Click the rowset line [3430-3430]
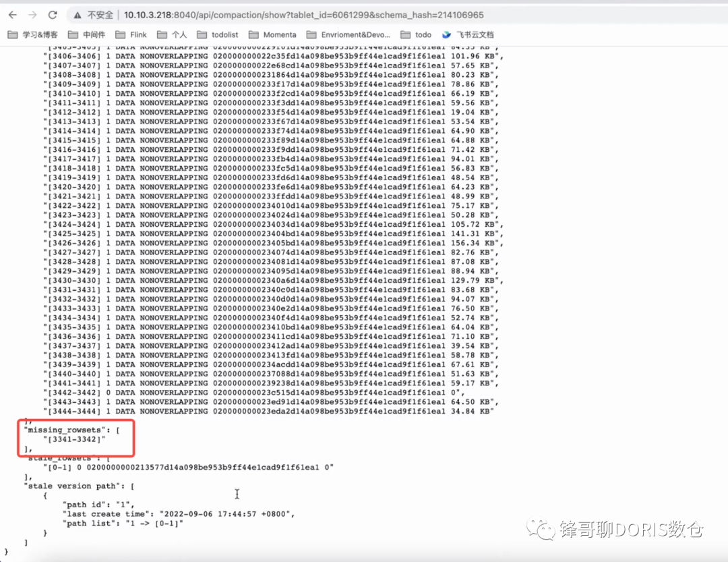 274,281
